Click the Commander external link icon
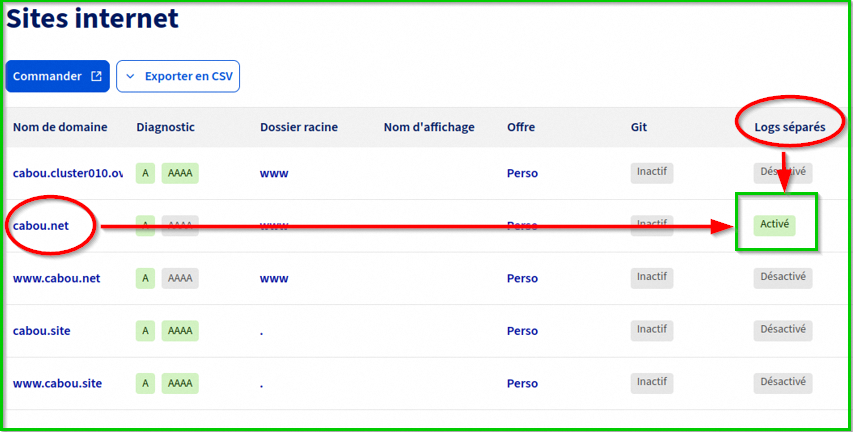This screenshot has height=432, width=853. (96, 76)
